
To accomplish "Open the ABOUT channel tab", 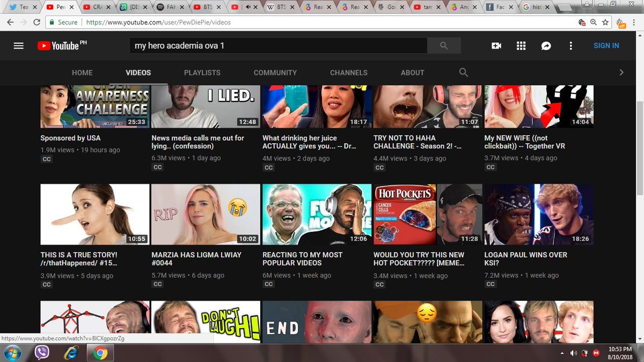I will pos(413,72).
